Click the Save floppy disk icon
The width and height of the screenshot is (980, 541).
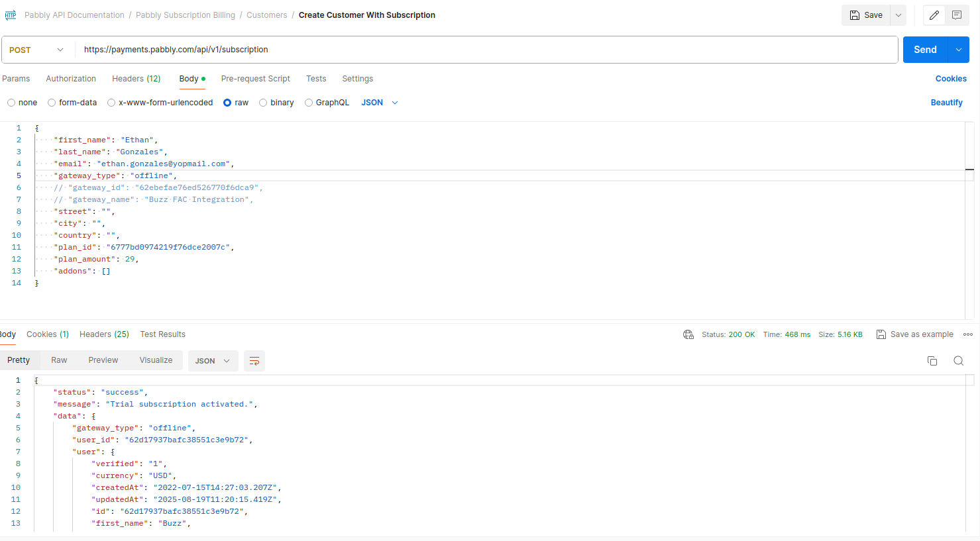(855, 15)
